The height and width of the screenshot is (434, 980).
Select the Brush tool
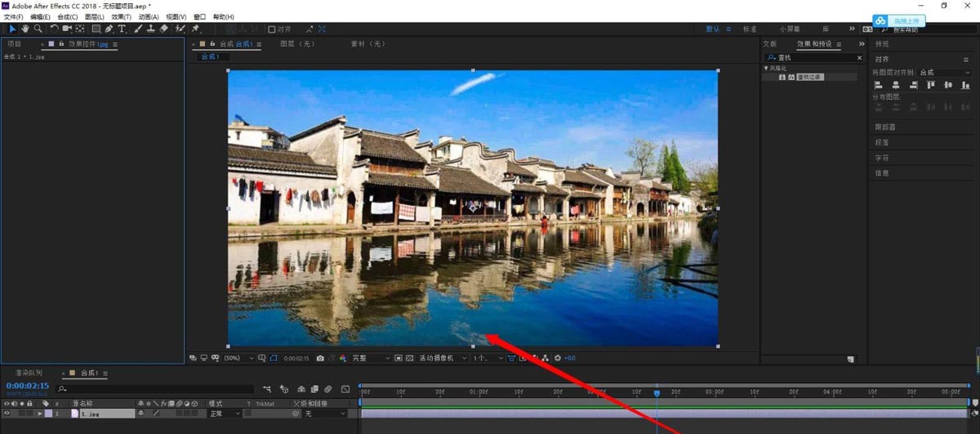pyautogui.click(x=138, y=29)
